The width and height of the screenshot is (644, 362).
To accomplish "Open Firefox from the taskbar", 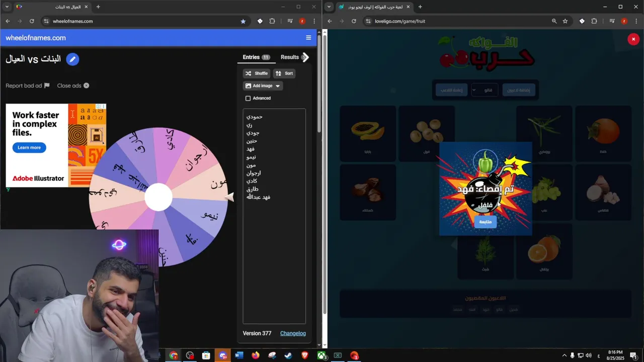I will tap(256, 355).
